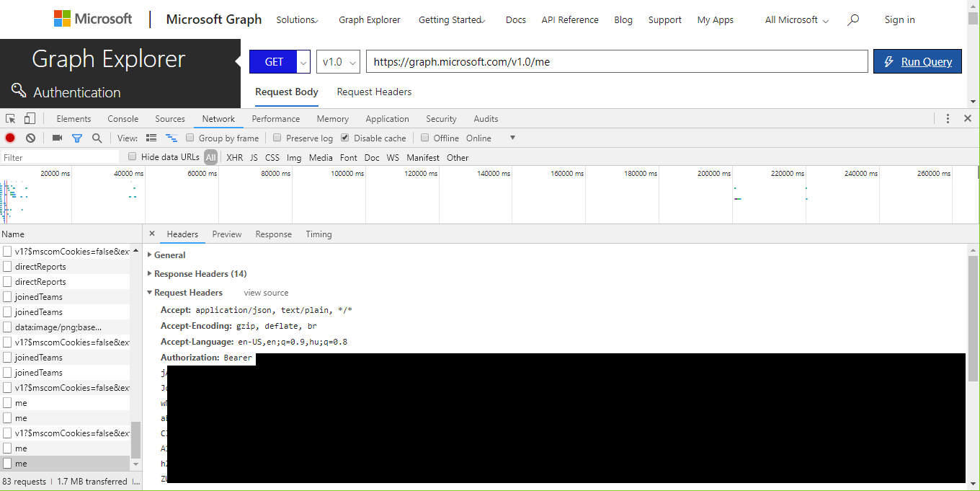Viewport: 980px width, 491px height.
Task: Open the v1.0 version dropdown
Action: pos(338,62)
